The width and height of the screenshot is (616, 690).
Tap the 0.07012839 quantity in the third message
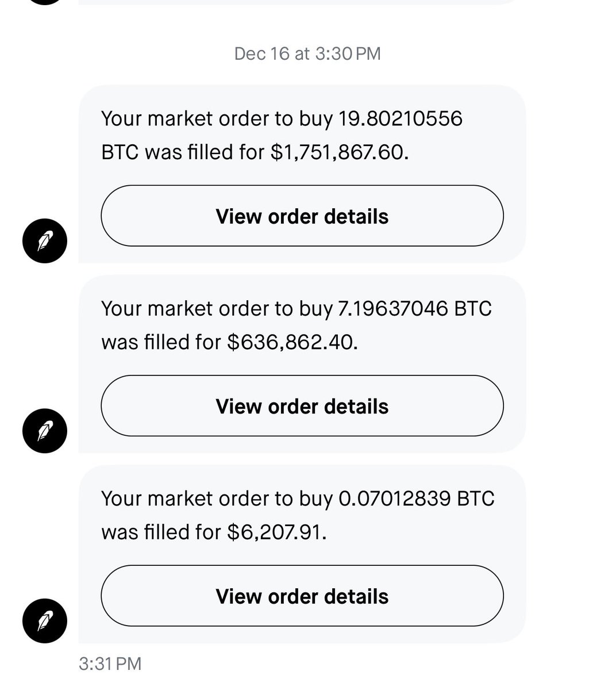coord(395,499)
